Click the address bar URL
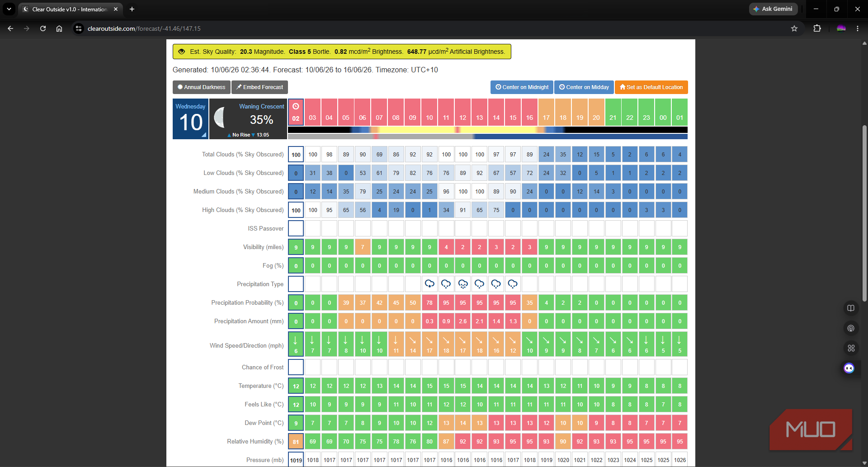The image size is (868, 467). click(x=144, y=28)
